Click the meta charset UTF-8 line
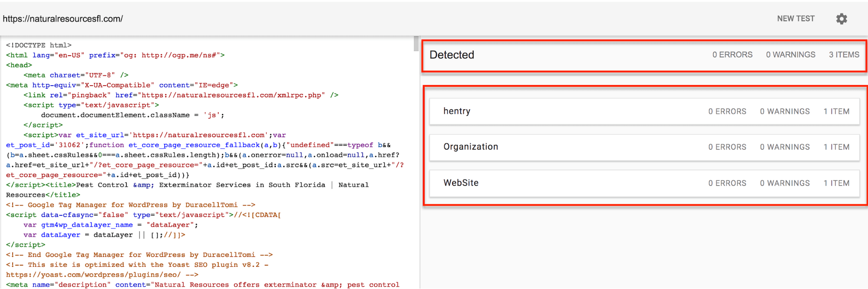868x289 pixels. click(x=76, y=75)
